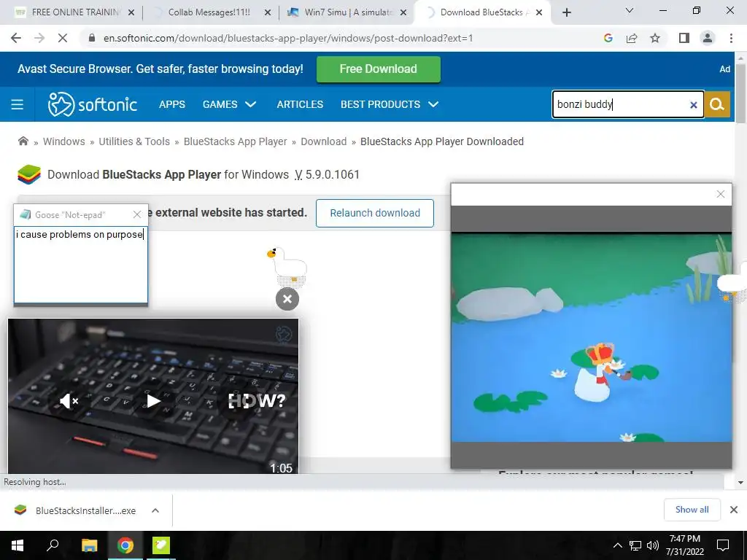Click the Download breadcrumb link

323,141
